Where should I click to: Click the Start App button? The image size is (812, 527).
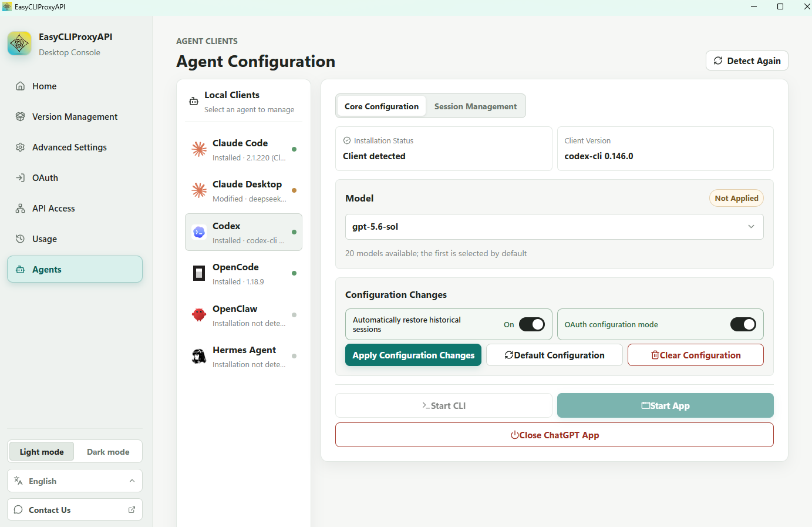tap(665, 405)
